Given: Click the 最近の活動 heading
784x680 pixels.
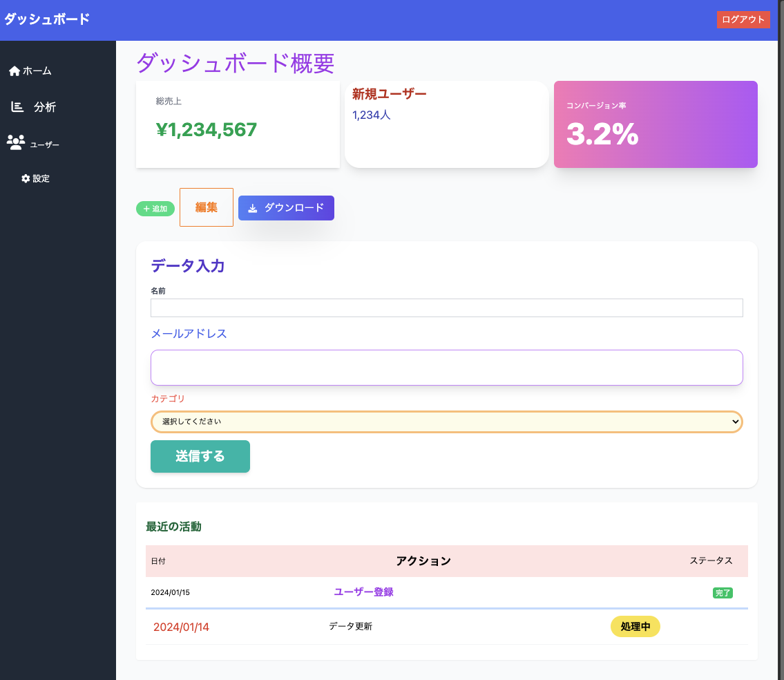Looking at the screenshot, I should pos(173,527).
